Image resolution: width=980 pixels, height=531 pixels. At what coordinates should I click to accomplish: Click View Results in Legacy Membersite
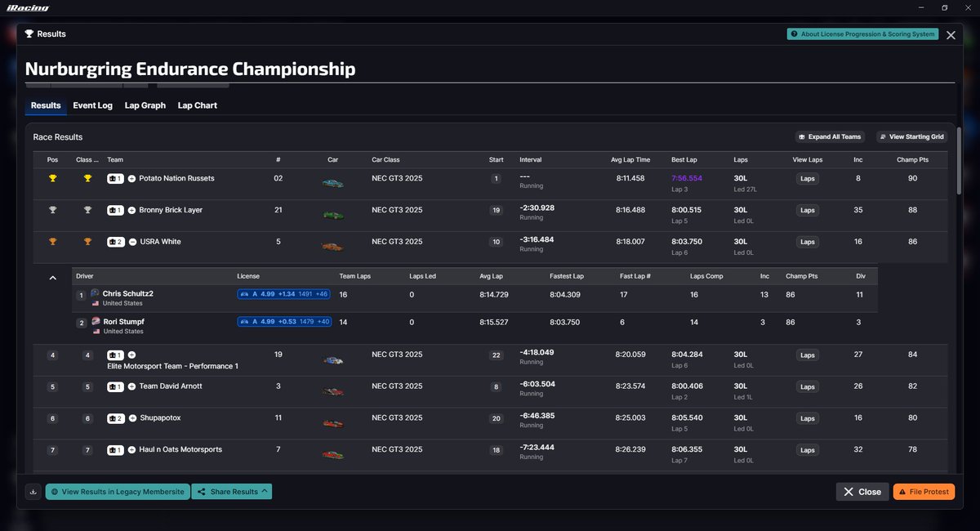coord(118,492)
